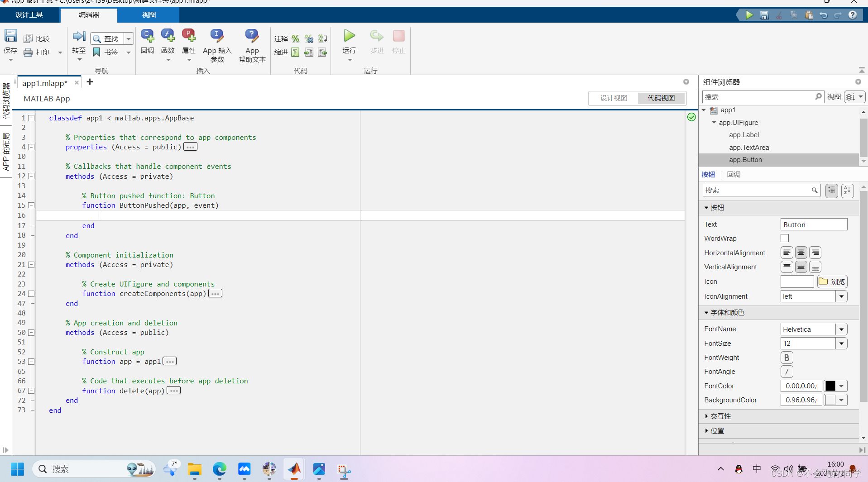Image resolution: width=868 pixels, height=482 pixels.
Task: Click the wrap comments icon
Action: pos(322,39)
